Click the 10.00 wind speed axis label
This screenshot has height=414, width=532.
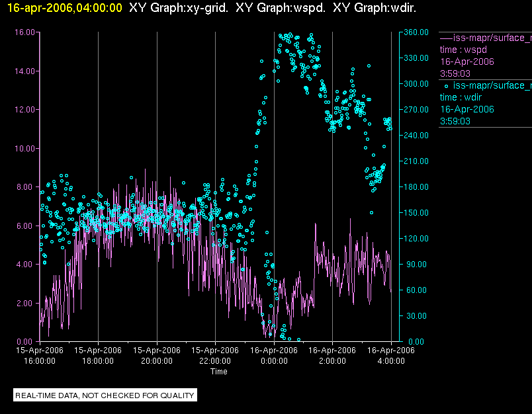tap(24, 149)
